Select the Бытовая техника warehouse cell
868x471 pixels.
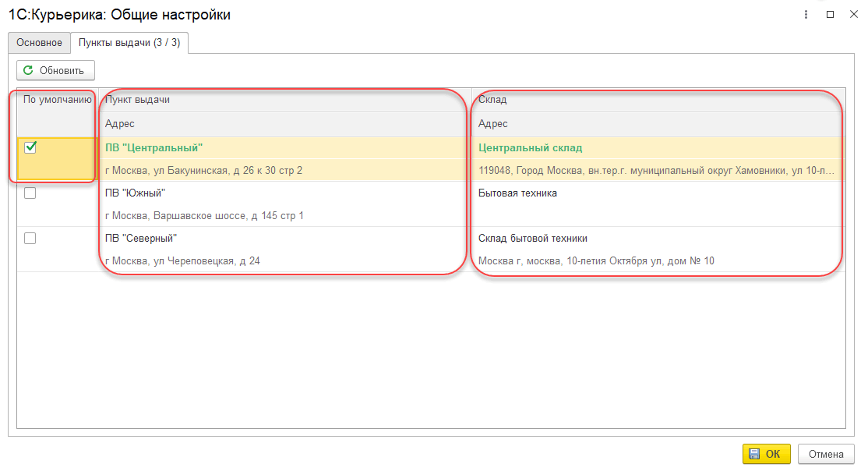coord(517,193)
